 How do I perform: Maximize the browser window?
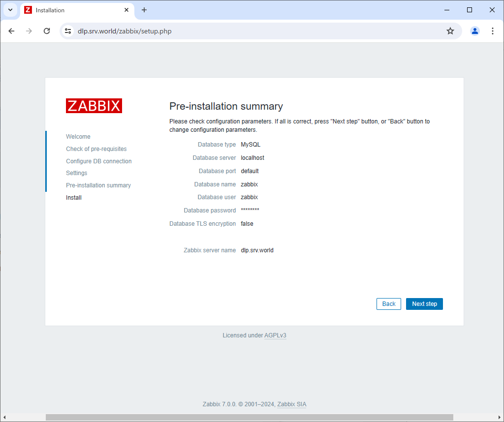click(x=469, y=10)
